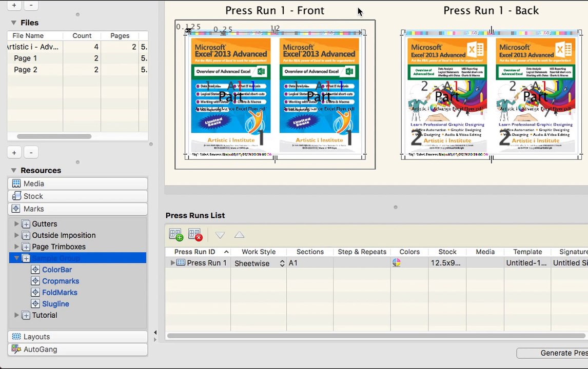Click the ColorBar mark icon
Image resolution: width=588 pixels, height=369 pixels.
(35, 270)
